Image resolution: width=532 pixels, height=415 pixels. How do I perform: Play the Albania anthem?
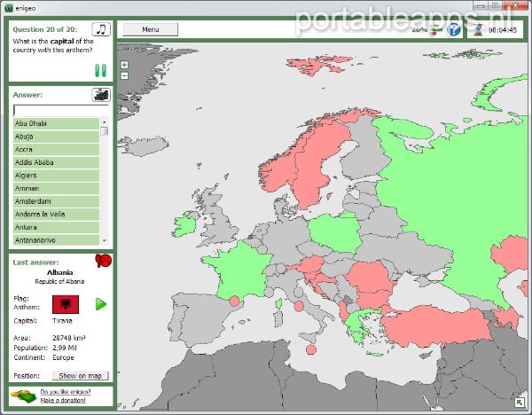pyautogui.click(x=101, y=304)
